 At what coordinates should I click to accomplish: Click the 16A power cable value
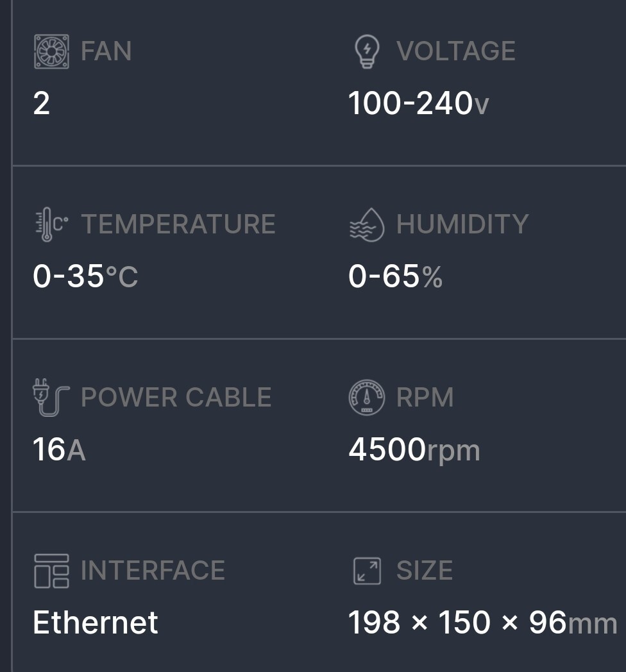[x=59, y=449]
